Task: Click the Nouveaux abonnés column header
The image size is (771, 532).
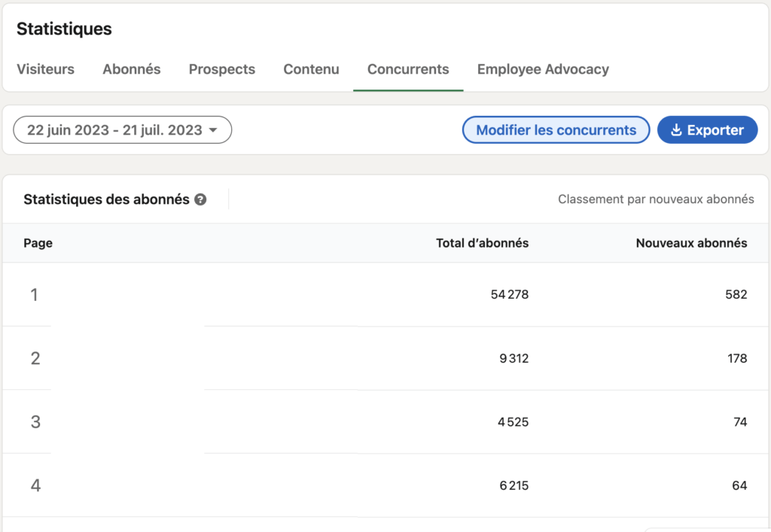Action: (691, 243)
